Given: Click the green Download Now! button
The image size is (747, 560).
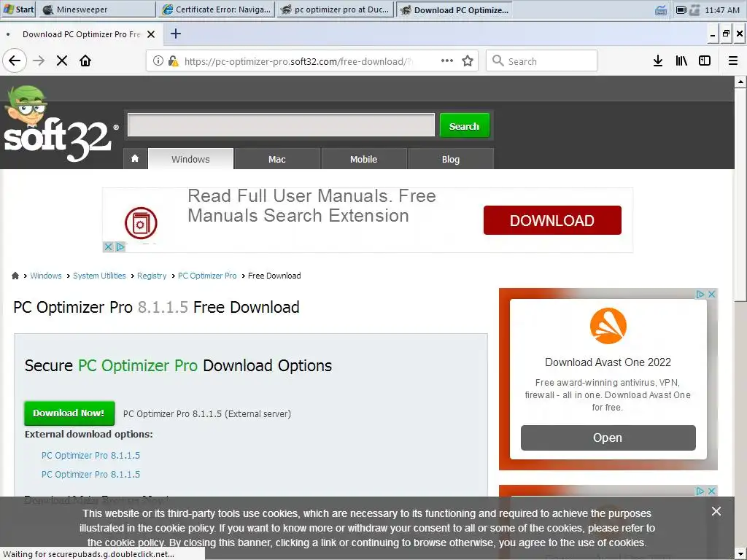Looking at the screenshot, I should click(69, 413).
